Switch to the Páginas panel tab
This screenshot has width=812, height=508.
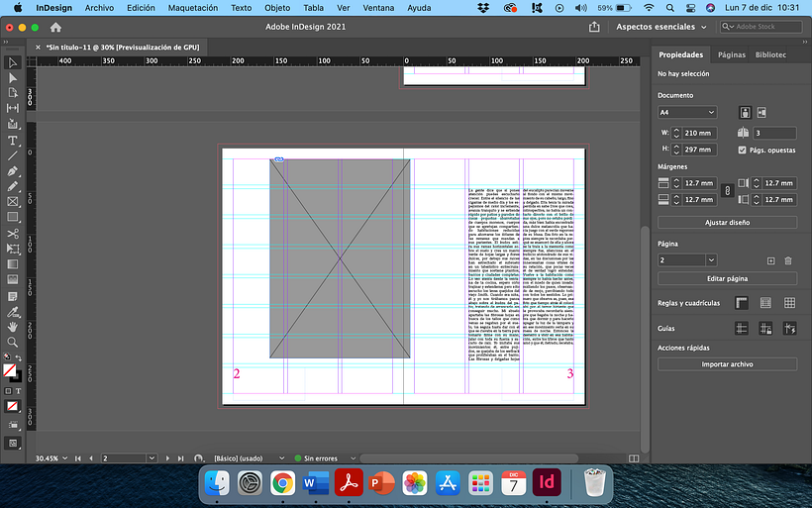click(x=731, y=54)
